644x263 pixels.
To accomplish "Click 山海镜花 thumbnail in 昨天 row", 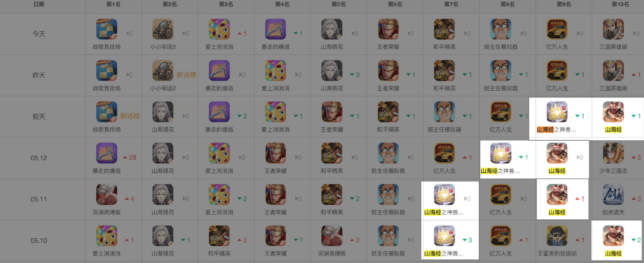I will (x=332, y=70).
